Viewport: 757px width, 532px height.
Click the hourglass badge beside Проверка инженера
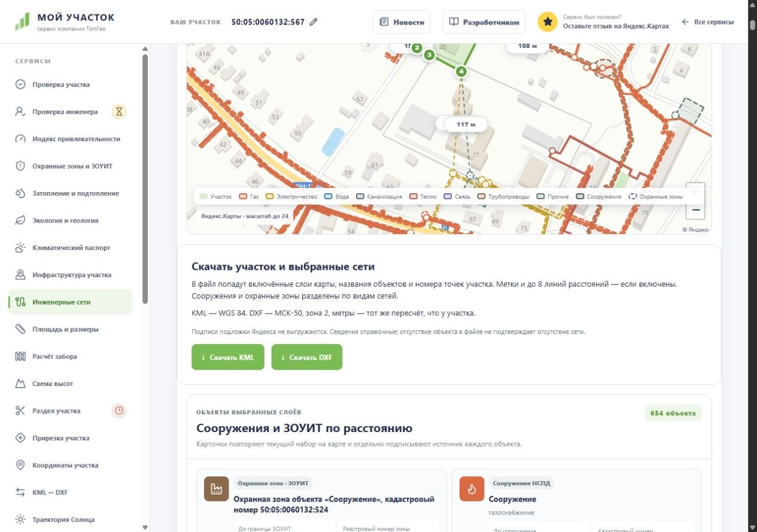click(x=119, y=111)
